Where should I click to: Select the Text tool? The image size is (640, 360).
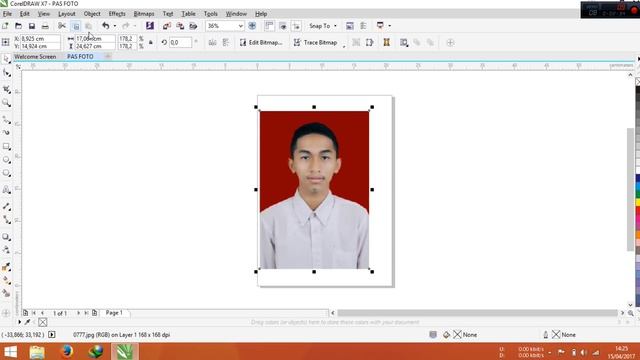(x=6, y=190)
